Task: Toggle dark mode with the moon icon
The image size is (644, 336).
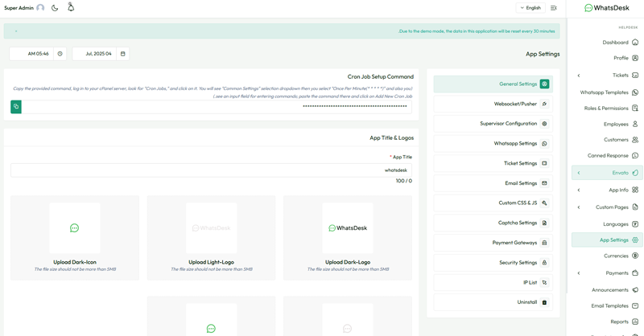Action: click(x=55, y=8)
